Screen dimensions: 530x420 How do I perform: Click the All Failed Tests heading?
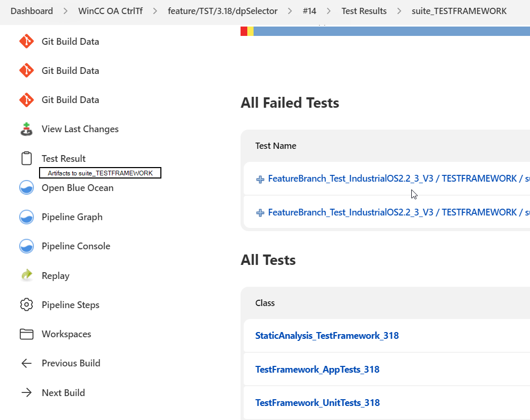pos(289,103)
